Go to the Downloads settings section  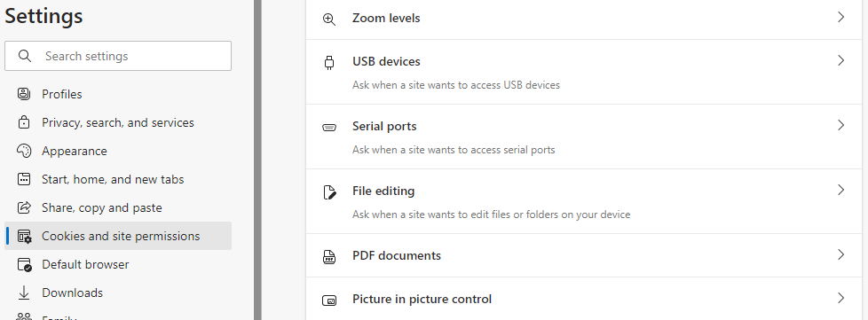(x=118, y=293)
